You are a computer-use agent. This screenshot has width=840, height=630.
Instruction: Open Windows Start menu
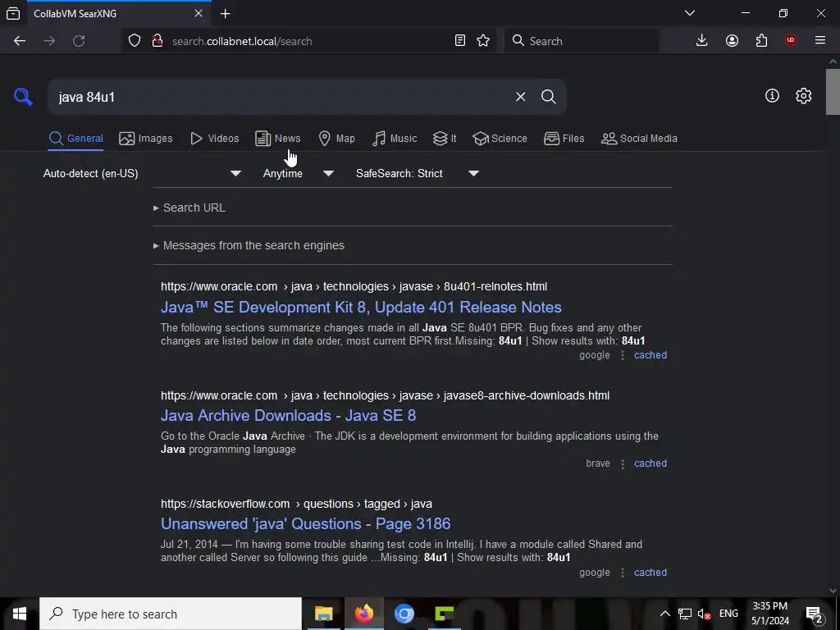pos(20,614)
